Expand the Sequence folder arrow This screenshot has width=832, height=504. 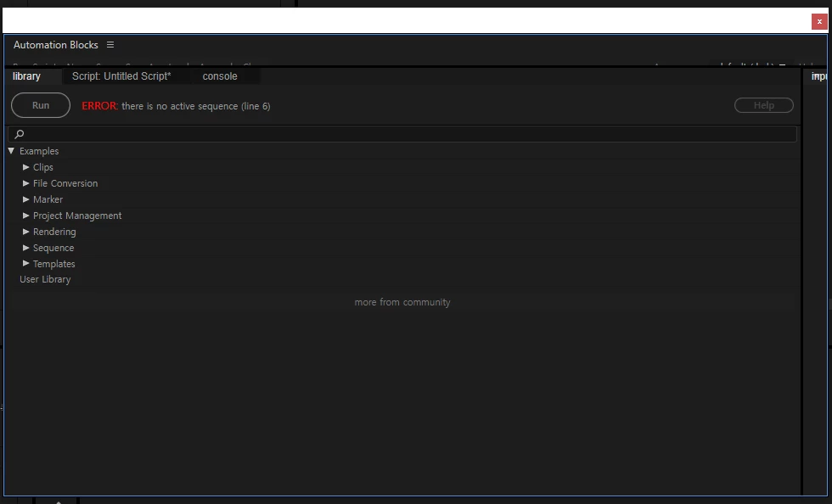25,248
